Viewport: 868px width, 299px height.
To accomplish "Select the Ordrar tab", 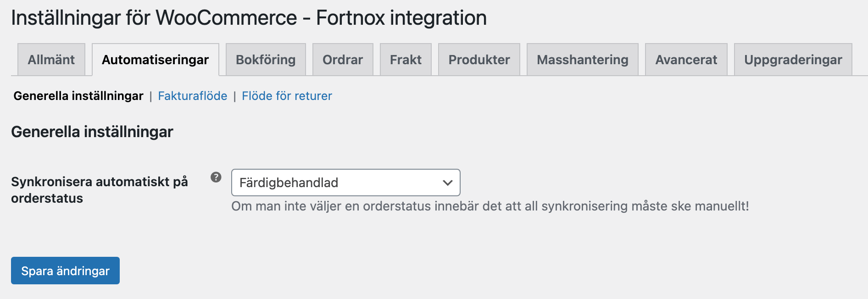I will point(342,59).
